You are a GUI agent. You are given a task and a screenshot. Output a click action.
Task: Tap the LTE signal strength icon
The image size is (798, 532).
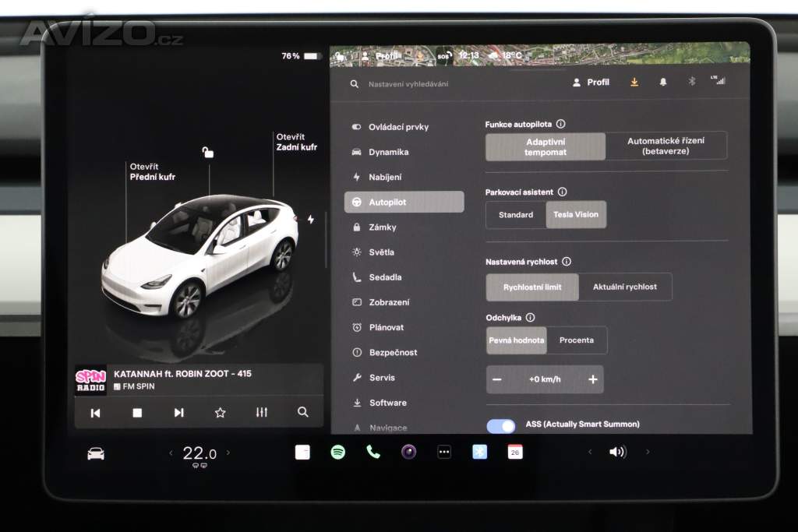(718, 80)
